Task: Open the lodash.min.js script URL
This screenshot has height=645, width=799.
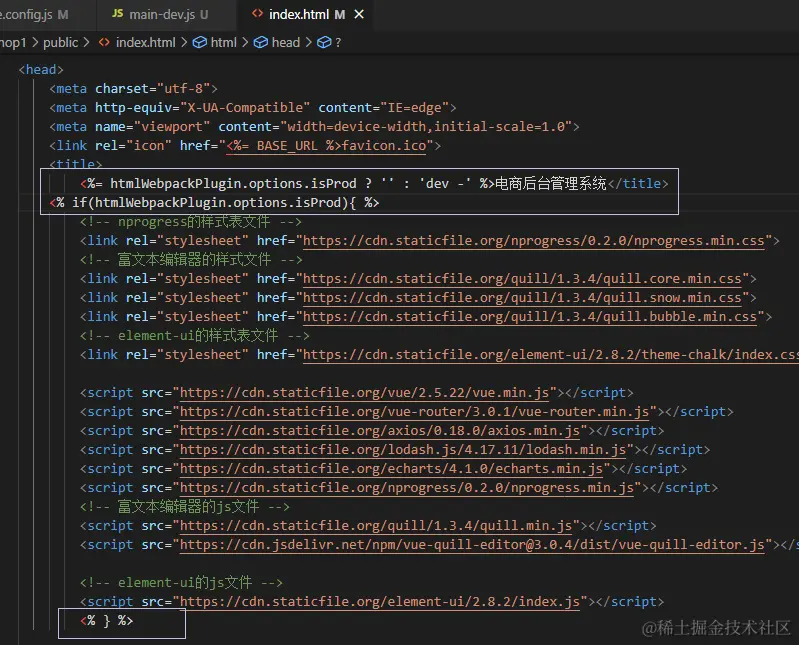Action: click(x=403, y=449)
